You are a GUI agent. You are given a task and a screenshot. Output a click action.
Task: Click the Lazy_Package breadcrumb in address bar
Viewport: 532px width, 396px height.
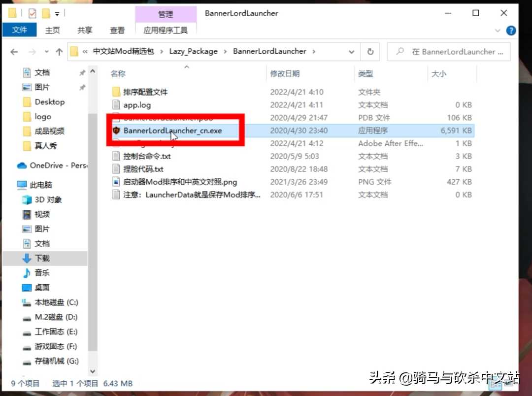point(193,51)
